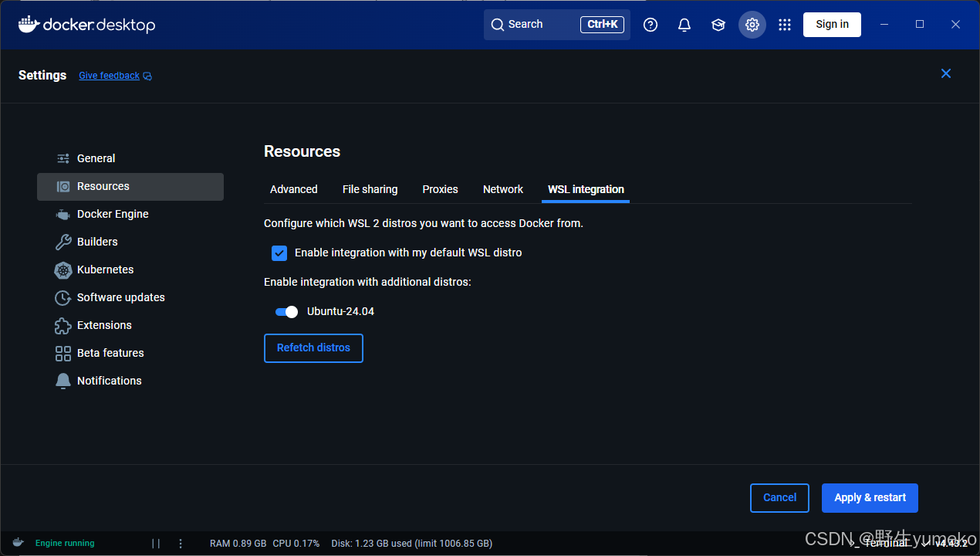This screenshot has width=980, height=556.
Task: Switch to the File sharing tab
Action: click(x=370, y=189)
